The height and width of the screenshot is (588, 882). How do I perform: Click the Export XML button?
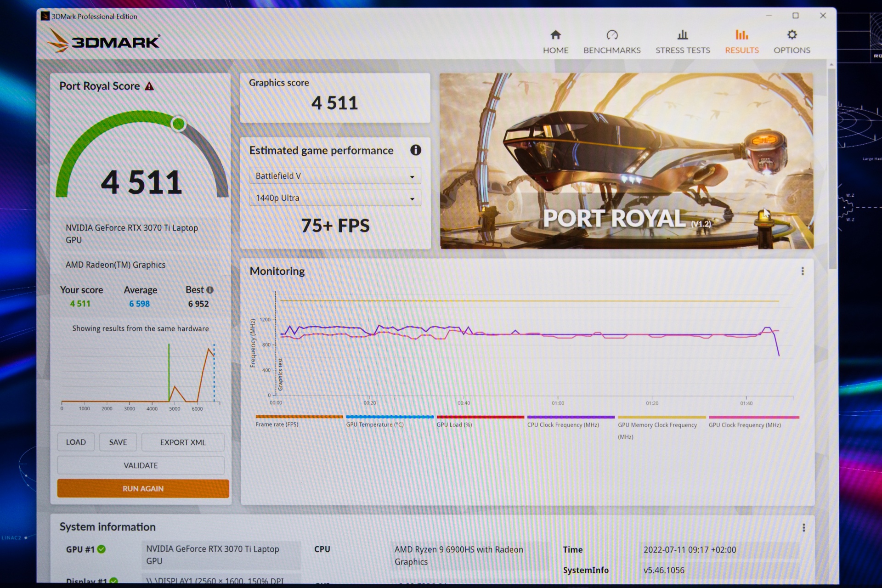182,442
